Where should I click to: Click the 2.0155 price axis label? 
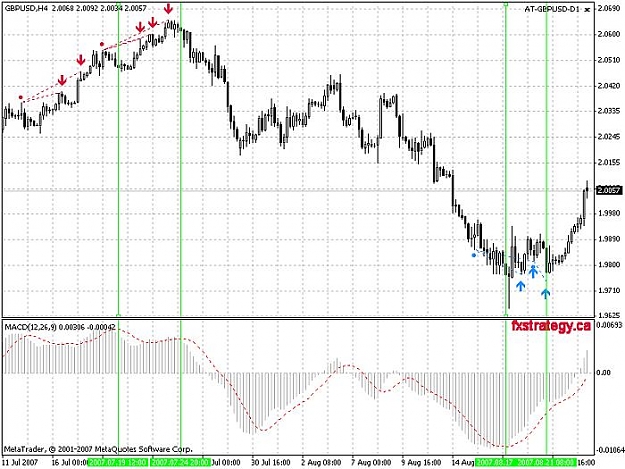(609, 163)
